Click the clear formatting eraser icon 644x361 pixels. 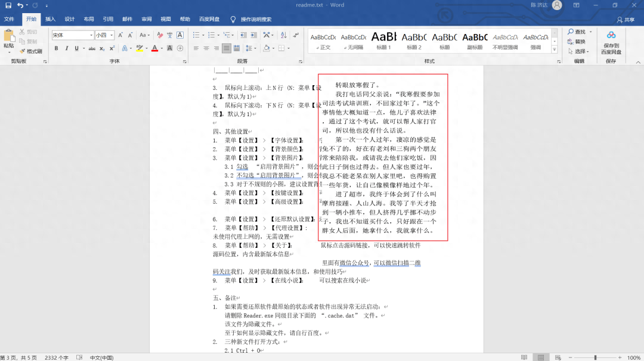click(x=159, y=35)
